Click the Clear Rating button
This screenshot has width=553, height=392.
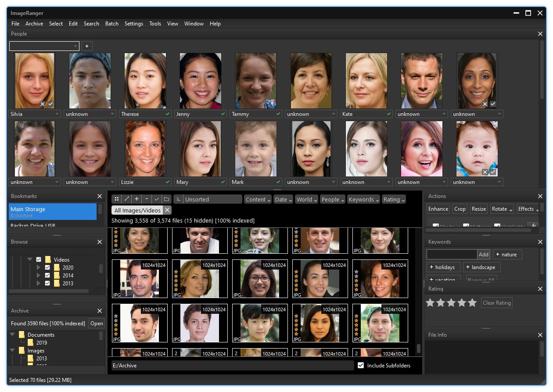(496, 303)
